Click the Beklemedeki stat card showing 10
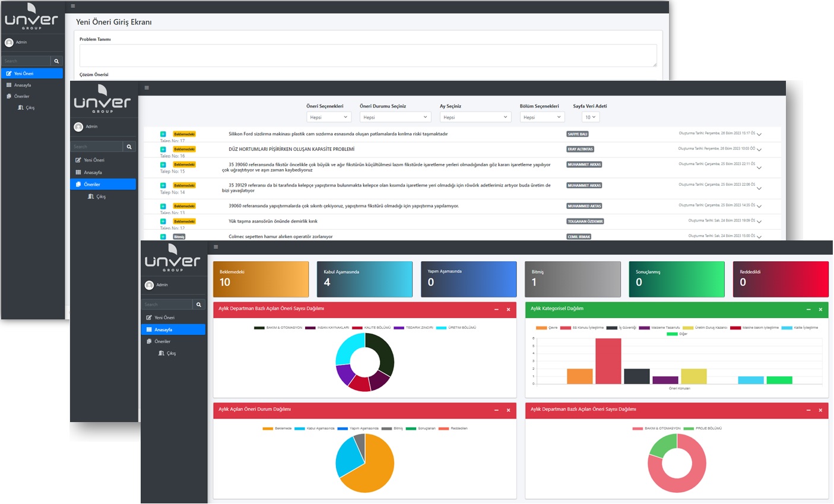Viewport: 834px width, 504px height. (261, 279)
